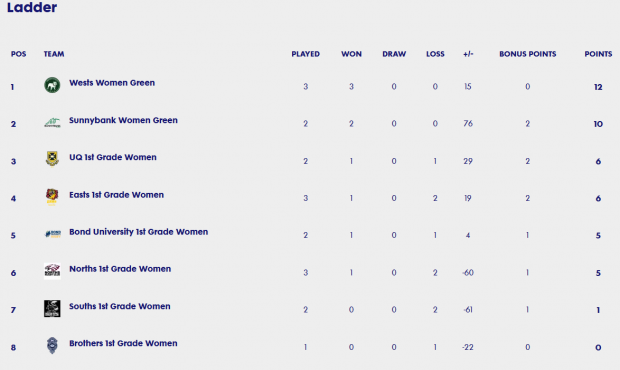Open the Wests Women Green team link
The image size is (620, 370).
pyautogui.click(x=112, y=83)
